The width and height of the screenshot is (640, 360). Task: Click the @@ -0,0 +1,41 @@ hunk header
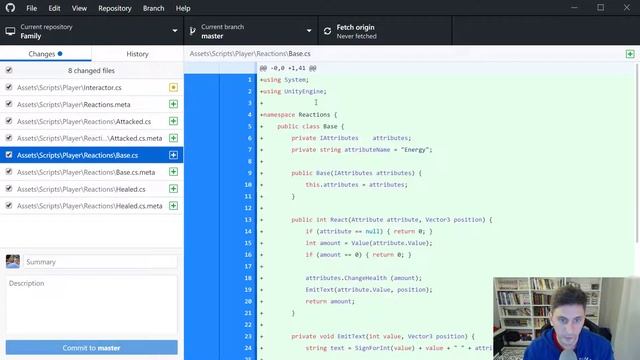[x=288, y=68]
